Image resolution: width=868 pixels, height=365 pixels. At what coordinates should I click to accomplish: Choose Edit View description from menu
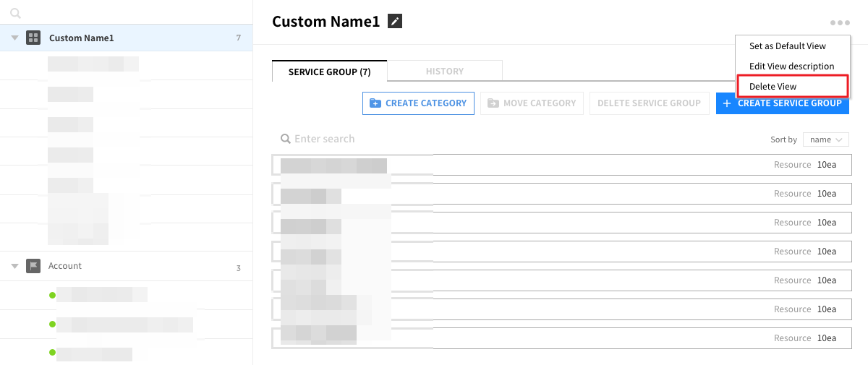coord(791,66)
